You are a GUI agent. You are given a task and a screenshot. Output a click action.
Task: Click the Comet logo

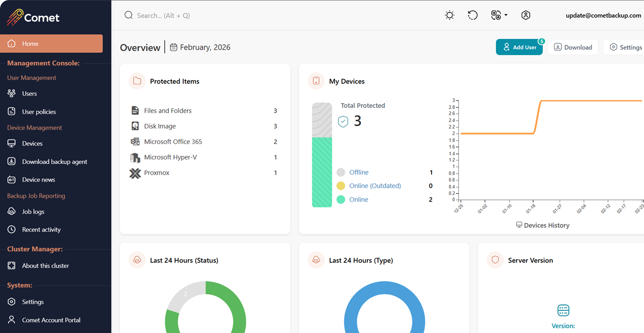[33, 17]
